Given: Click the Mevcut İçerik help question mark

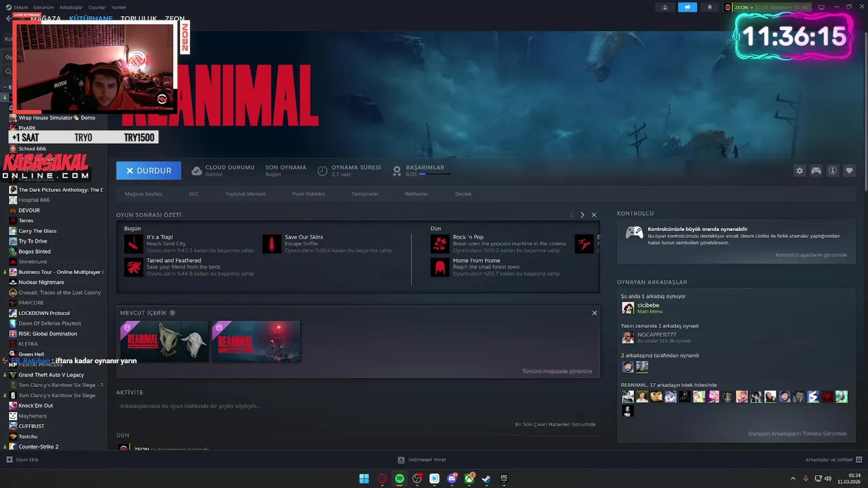Looking at the screenshot, I should pos(172,313).
